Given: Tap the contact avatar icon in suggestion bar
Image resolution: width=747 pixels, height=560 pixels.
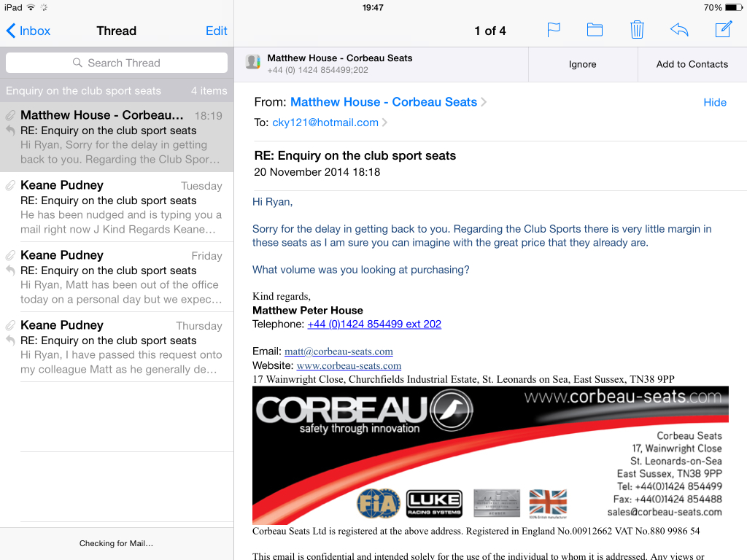Looking at the screenshot, I should (x=253, y=61).
